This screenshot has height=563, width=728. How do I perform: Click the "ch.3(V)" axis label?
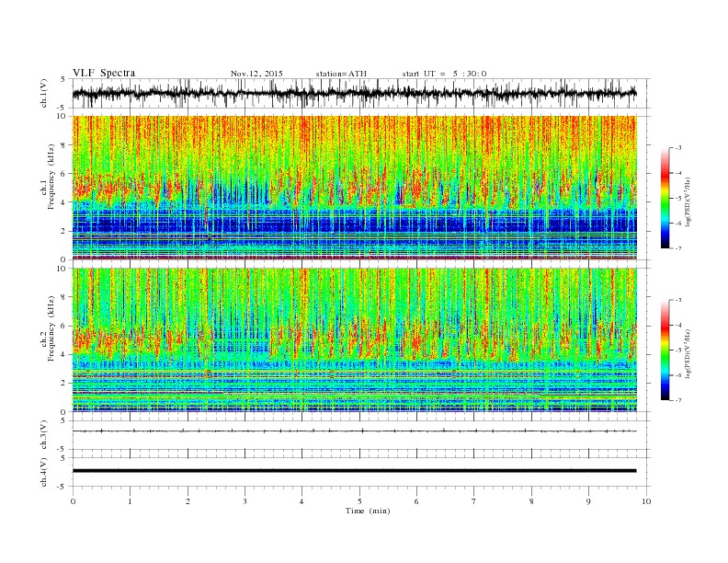click(44, 435)
